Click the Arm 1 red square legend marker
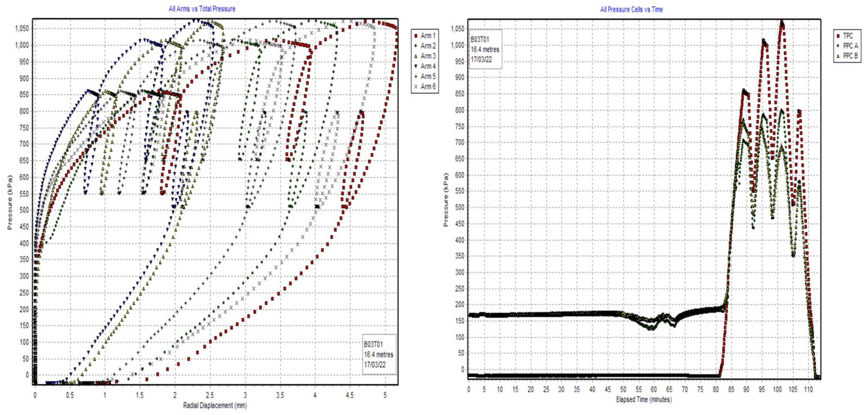Viewport: 868px width, 415px height. (x=416, y=36)
